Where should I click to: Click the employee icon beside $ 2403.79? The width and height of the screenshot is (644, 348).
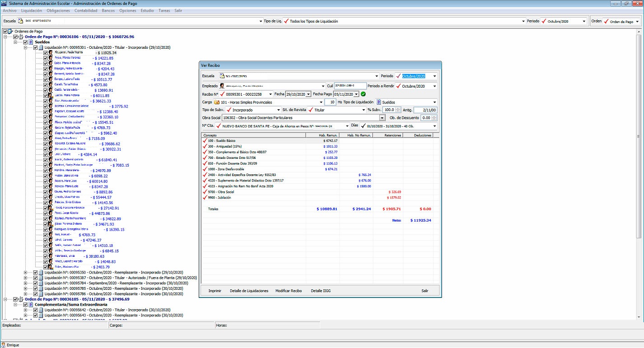point(51,267)
